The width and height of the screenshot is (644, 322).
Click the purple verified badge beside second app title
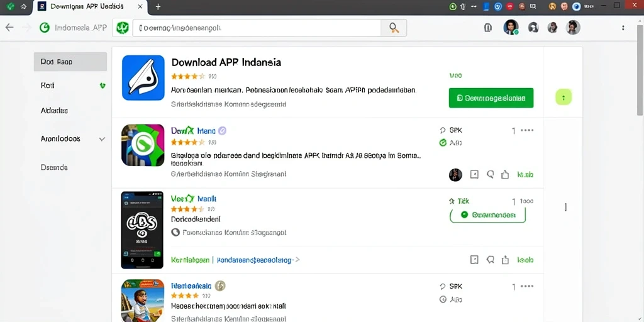click(222, 131)
